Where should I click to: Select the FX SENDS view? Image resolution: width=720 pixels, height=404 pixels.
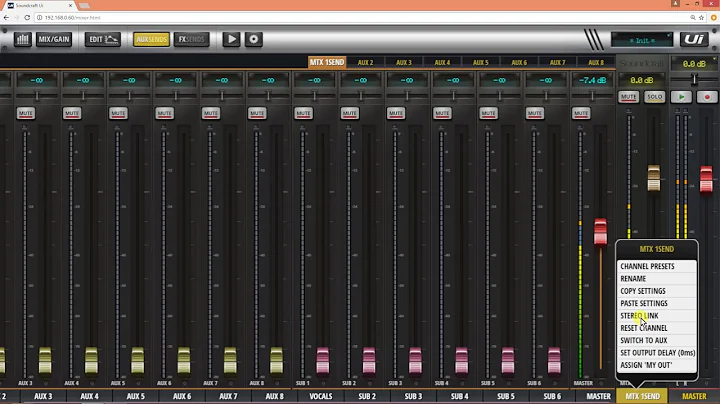(x=191, y=39)
